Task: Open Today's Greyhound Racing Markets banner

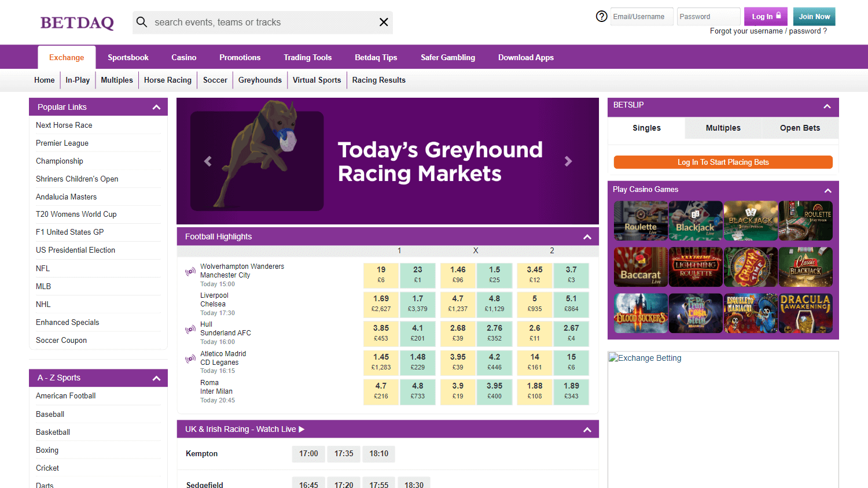Action: [388, 161]
